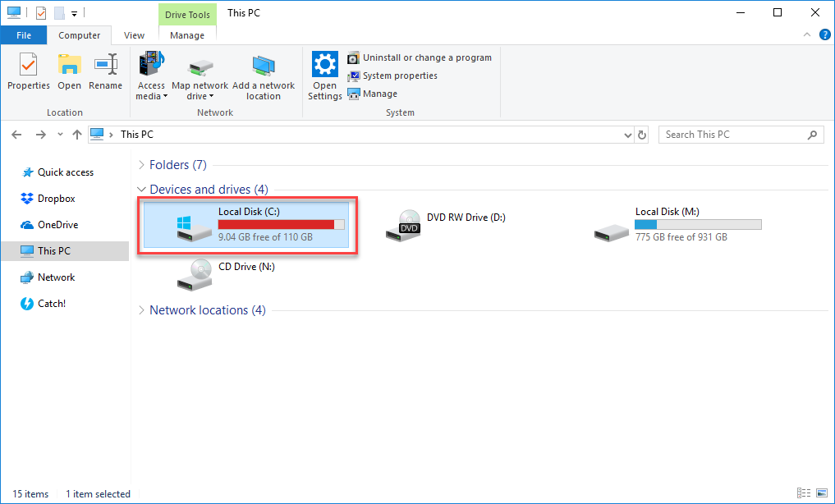Select the Local Disk (C:) drive icon
This screenshot has width=835, height=504.
195,227
